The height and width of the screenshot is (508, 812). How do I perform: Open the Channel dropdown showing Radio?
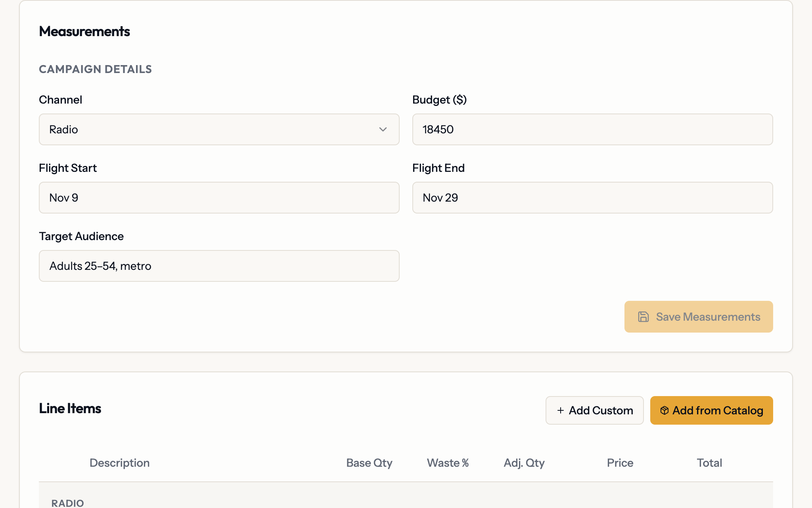[219, 129]
